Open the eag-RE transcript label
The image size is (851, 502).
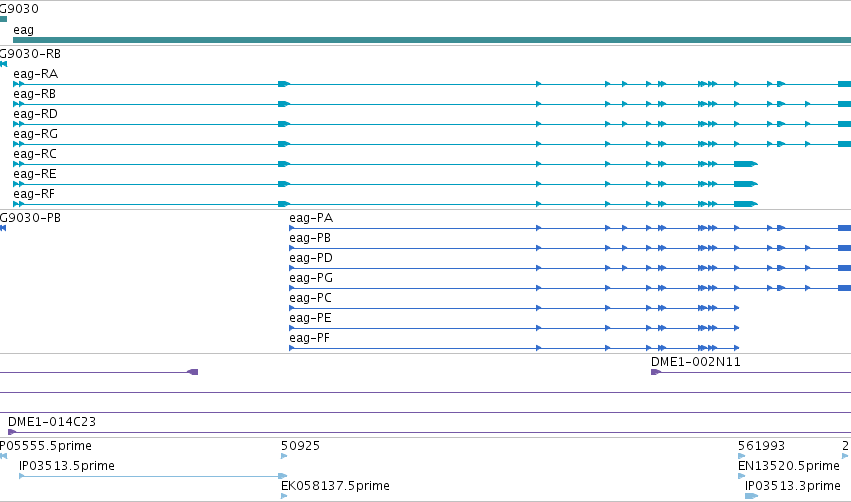(35, 174)
